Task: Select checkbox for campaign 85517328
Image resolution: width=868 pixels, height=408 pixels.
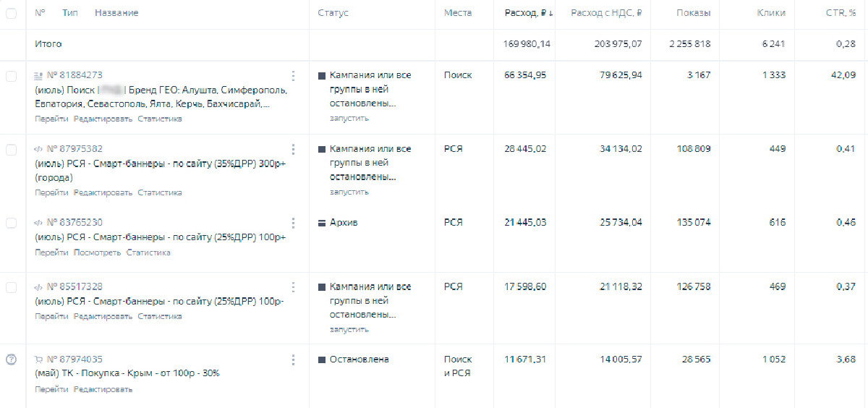Action: pyautogui.click(x=11, y=287)
